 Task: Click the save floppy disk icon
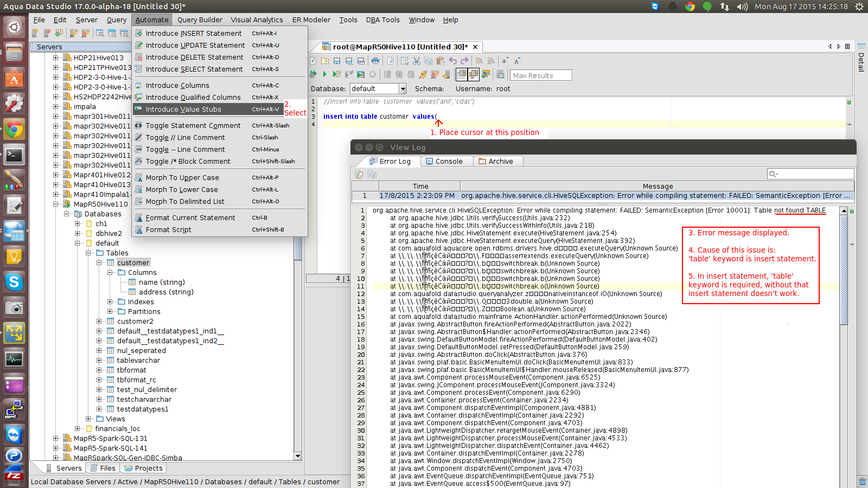pos(337,61)
